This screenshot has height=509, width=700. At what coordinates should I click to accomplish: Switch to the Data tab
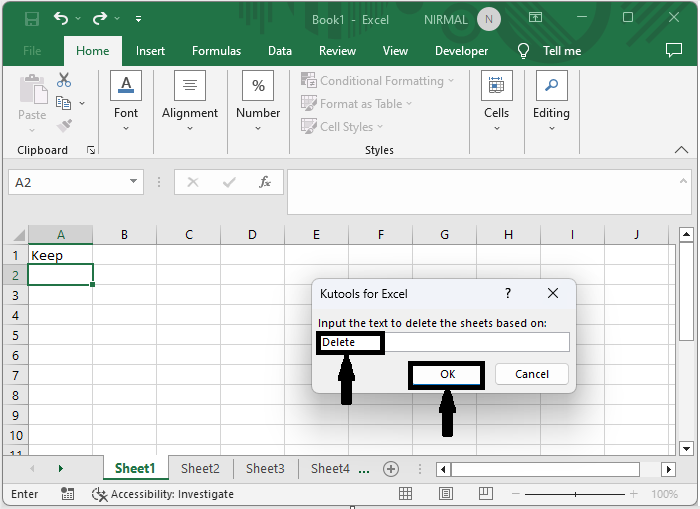(x=280, y=51)
